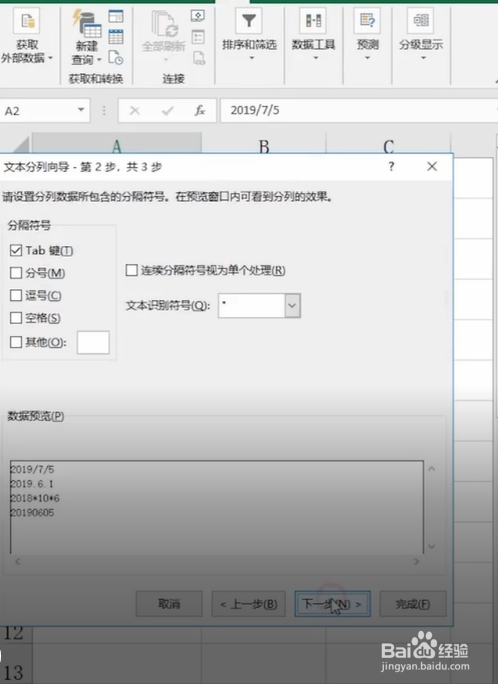Open Forecast icon

point(367,21)
